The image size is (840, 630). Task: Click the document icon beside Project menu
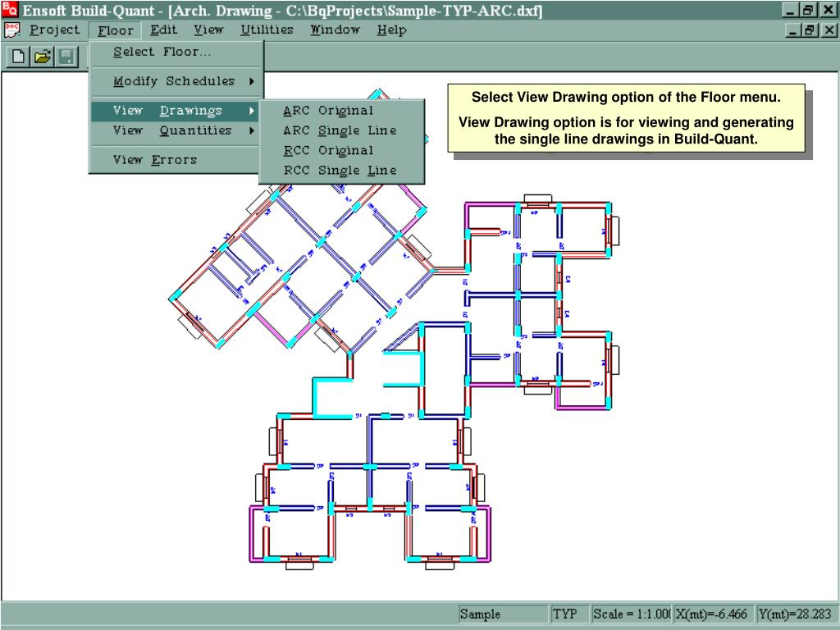click(11, 30)
